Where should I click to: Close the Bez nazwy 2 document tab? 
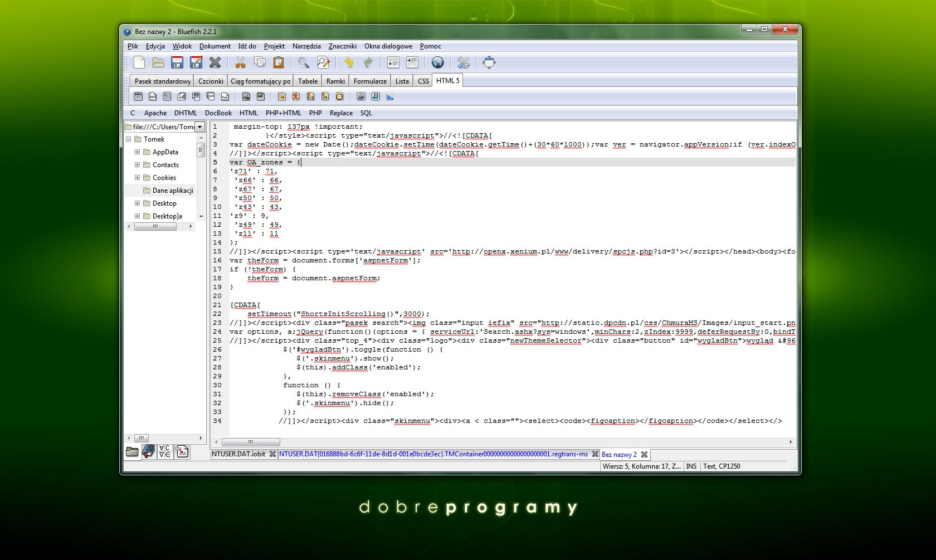[x=644, y=455]
